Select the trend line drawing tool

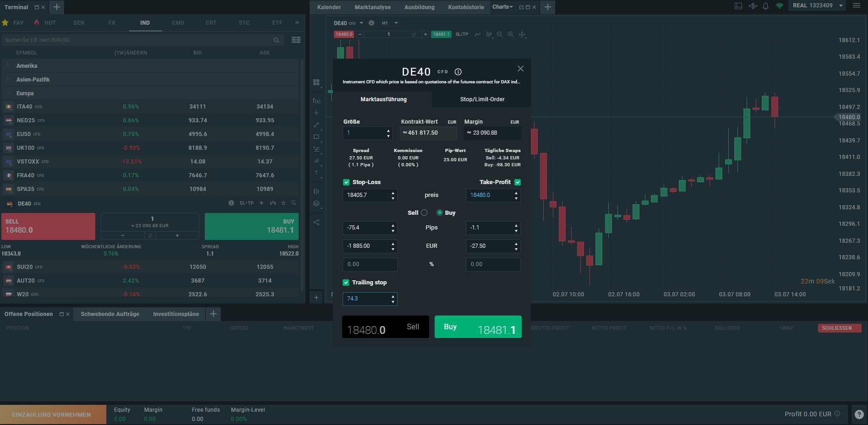(x=316, y=125)
